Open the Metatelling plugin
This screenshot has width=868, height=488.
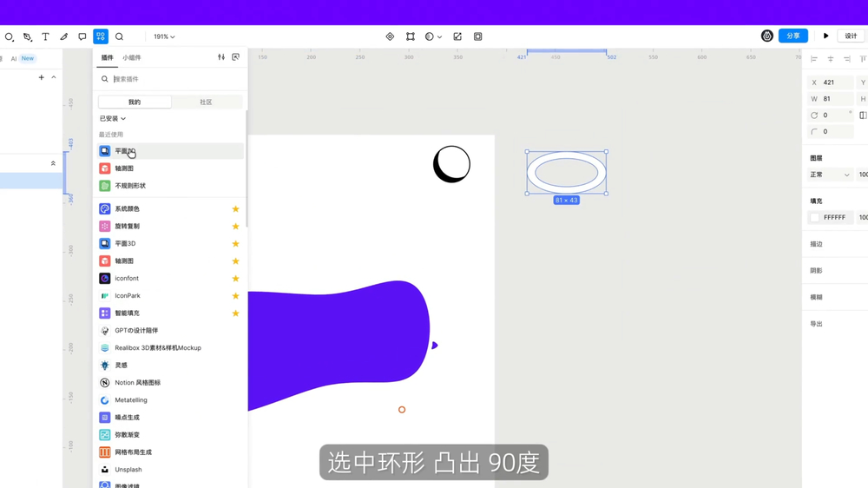pos(170,400)
